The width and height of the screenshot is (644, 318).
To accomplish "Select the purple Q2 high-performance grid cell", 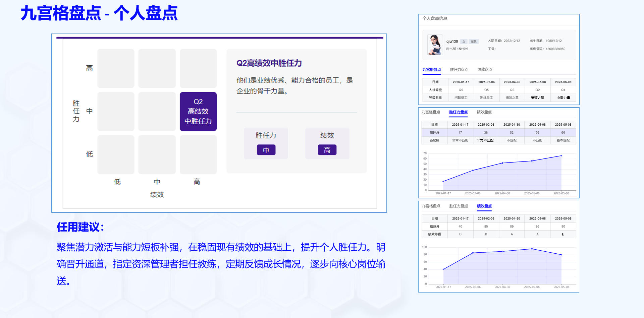I will (198, 111).
